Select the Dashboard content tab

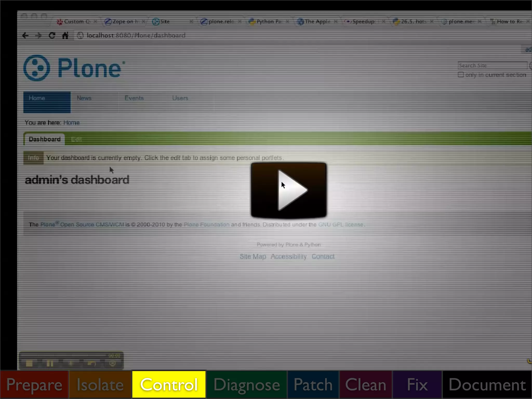click(45, 139)
